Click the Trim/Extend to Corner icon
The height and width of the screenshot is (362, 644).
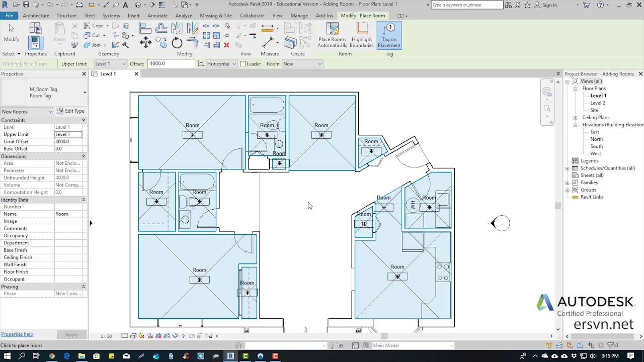click(x=193, y=43)
